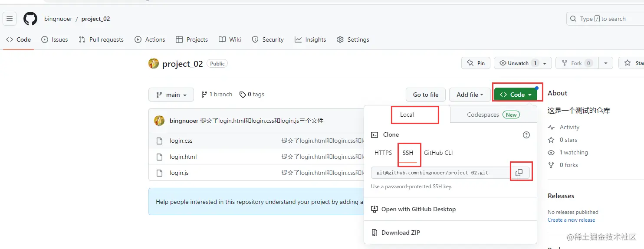644x249 pixels.
Task: Click the 0 tags link
Action: coord(252,95)
